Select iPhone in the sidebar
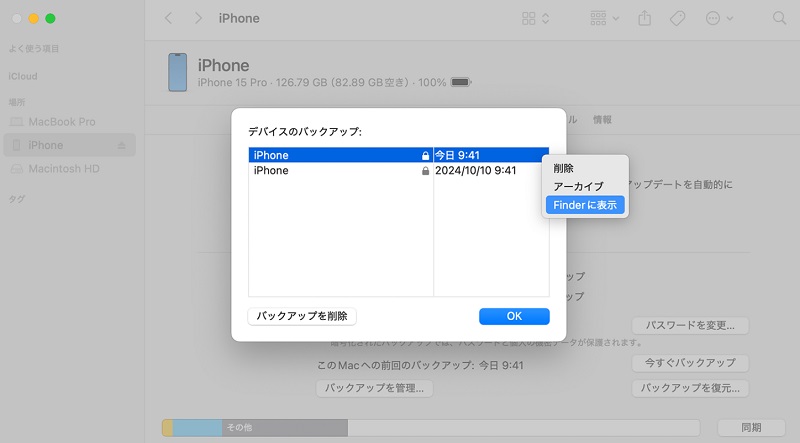The image size is (800, 443). [x=69, y=145]
